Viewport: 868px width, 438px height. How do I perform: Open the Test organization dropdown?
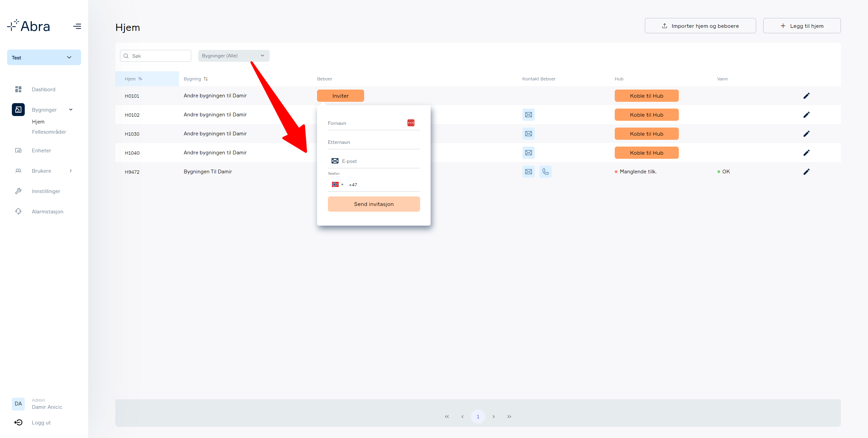(x=44, y=57)
